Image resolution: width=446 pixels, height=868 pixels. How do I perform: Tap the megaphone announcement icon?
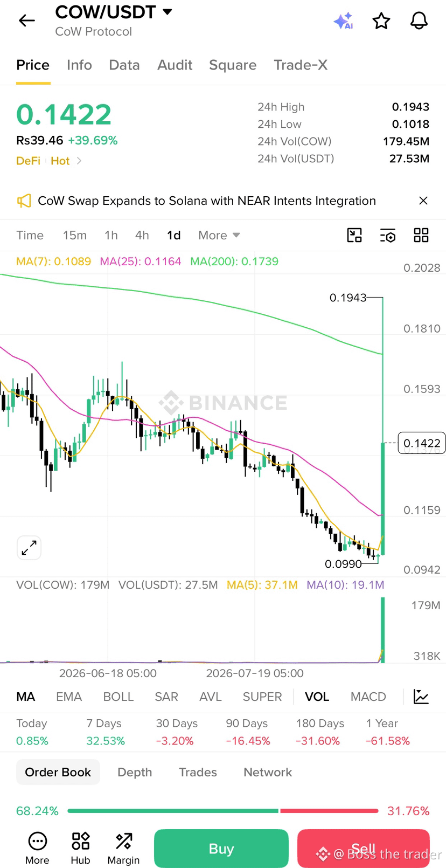(x=24, y=201)
